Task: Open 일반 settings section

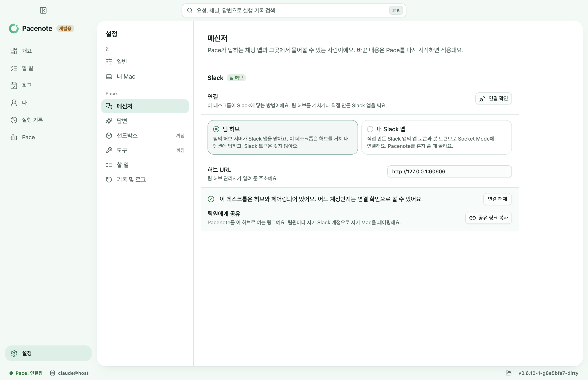Action: 145,62
